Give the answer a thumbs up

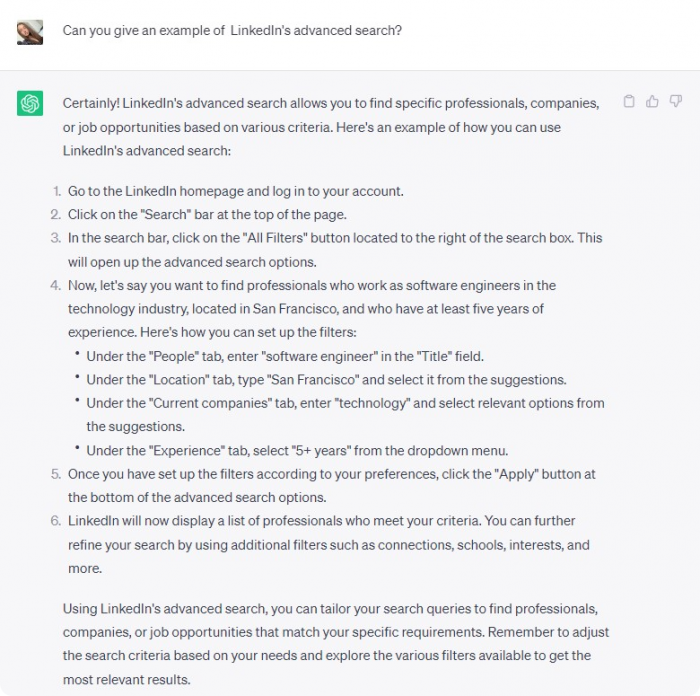652,102
